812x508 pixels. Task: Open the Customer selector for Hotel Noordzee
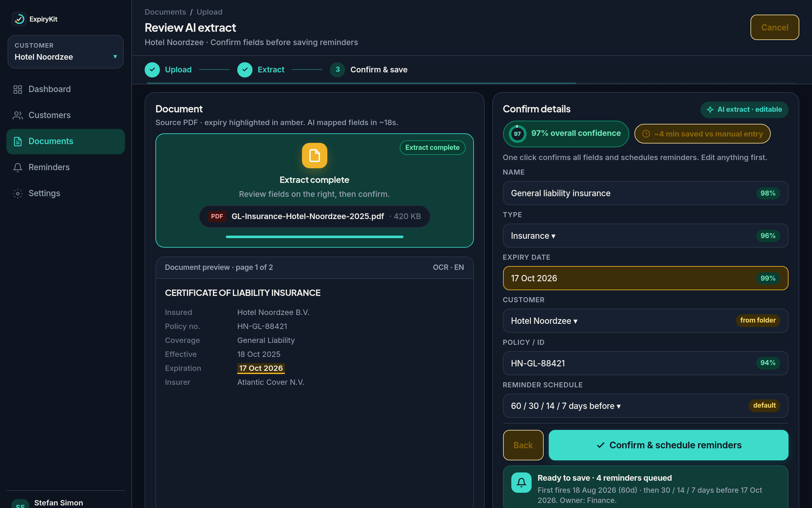(x=66, y=52)
